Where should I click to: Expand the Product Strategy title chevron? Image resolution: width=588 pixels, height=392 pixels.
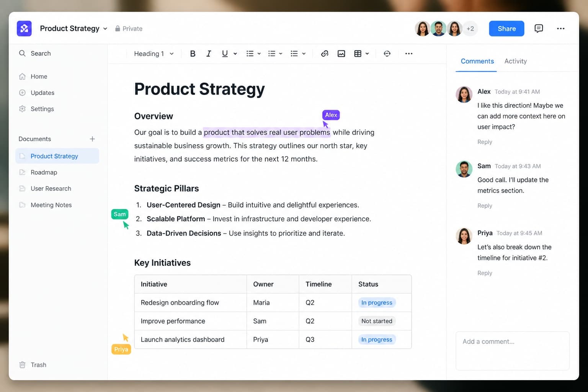tap(105, 29)
